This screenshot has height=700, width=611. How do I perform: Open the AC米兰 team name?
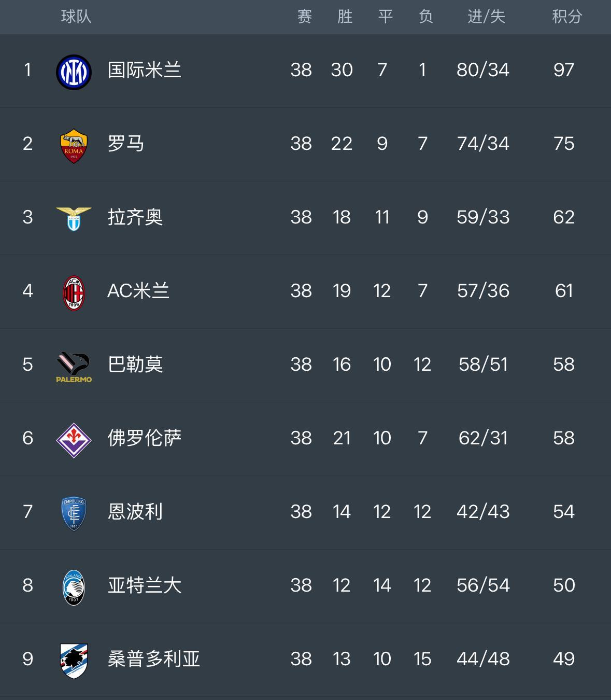(138, 291)
